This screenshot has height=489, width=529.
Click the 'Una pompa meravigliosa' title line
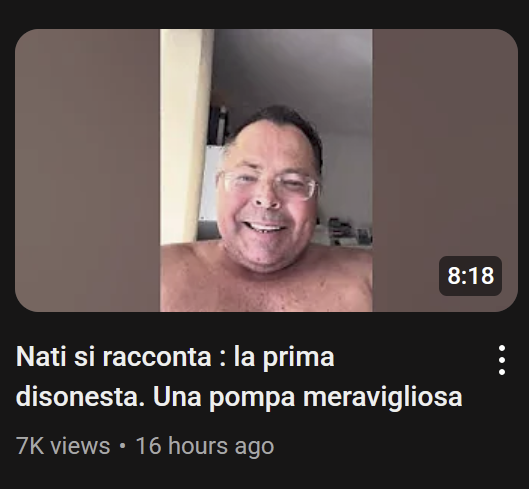coord(307,397)
